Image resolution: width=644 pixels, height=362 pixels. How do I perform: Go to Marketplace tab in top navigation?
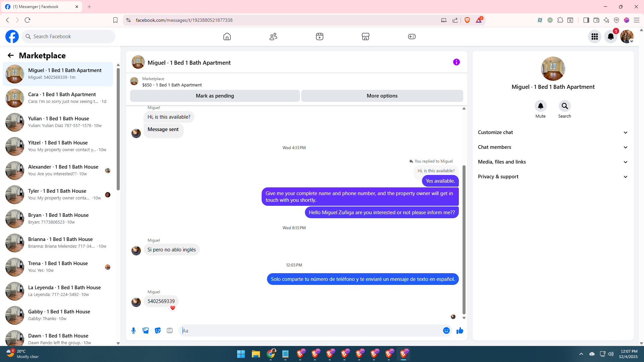click(x=365, y=37)
